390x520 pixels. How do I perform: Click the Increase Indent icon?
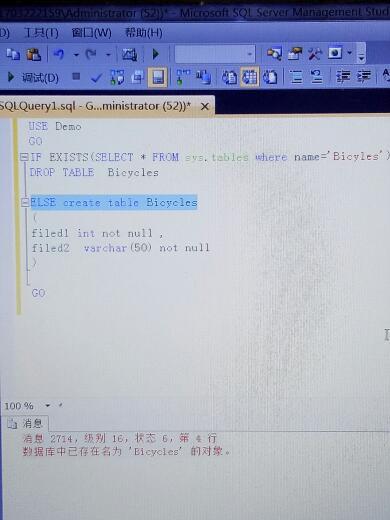(x=364, y=77)
